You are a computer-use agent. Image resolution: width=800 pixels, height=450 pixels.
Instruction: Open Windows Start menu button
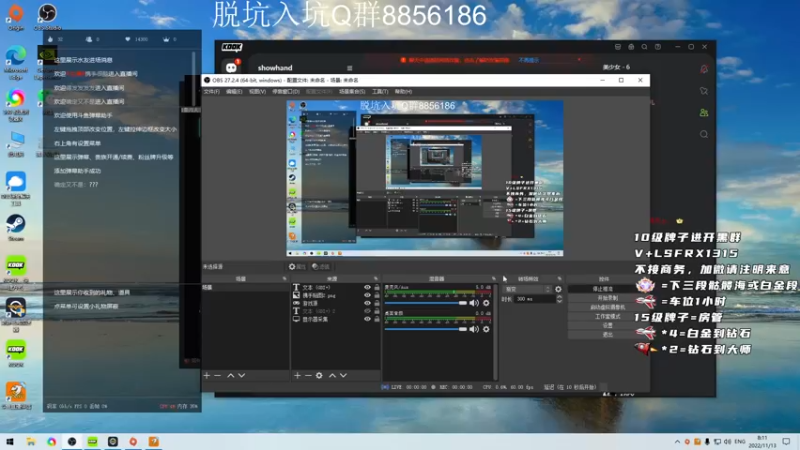coord(10,442)
